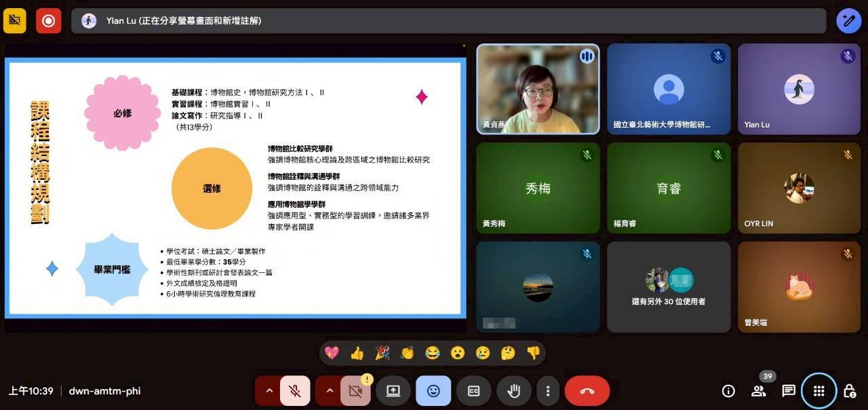Open the present screen option

[x=393, y=390]
